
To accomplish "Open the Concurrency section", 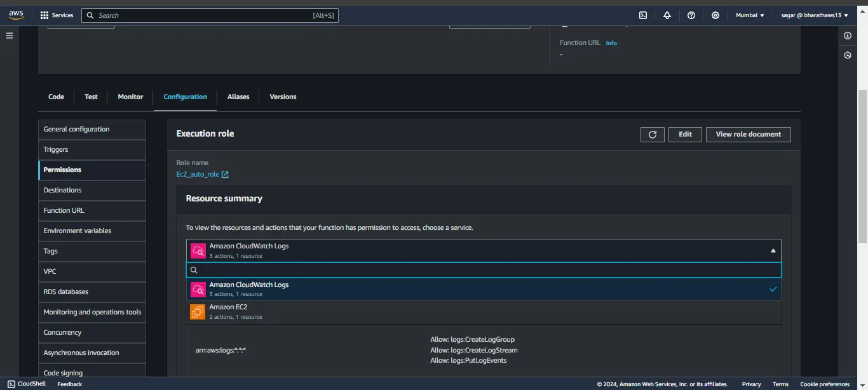I will pyautogui.click(x=92, y=332).
